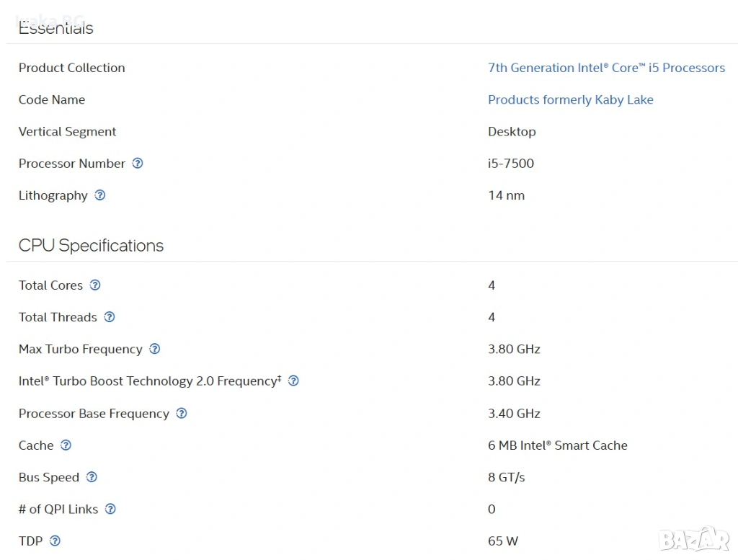Click the CPU Specifications section heading

point(91,246)
